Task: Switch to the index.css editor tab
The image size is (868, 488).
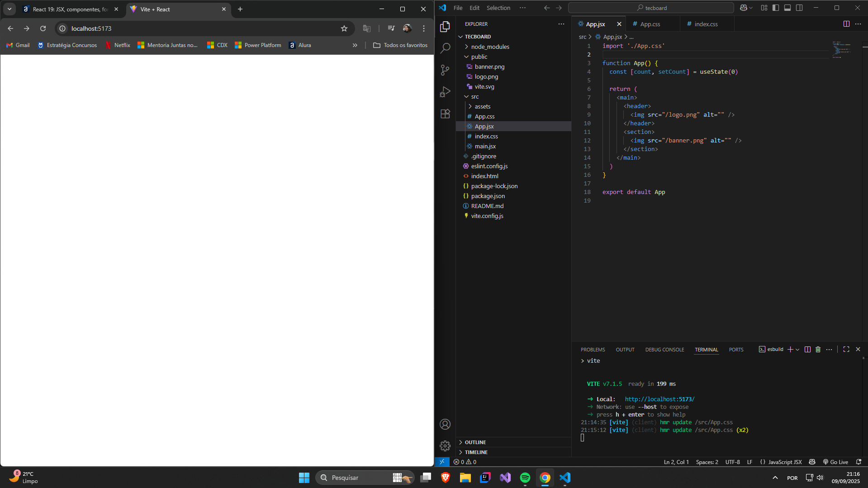Action: point(706,24)
